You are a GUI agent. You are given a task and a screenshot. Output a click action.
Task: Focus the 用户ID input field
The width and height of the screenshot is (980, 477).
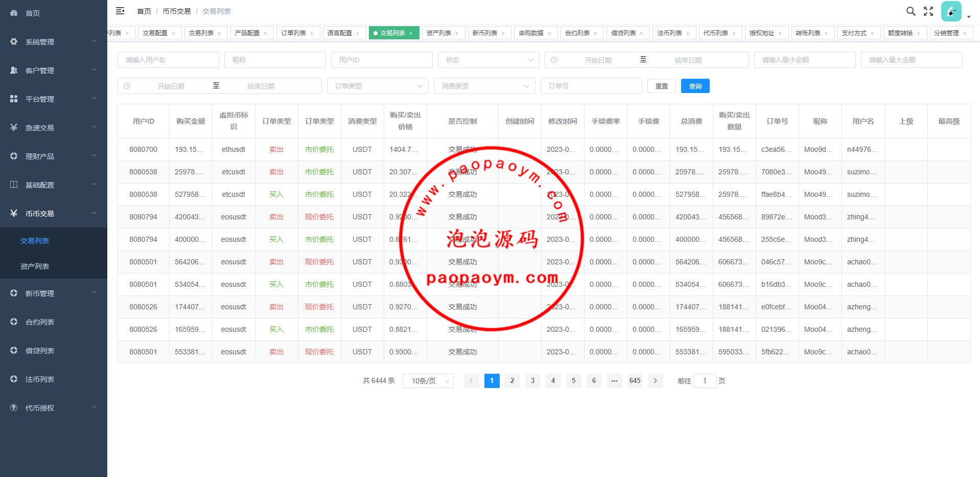pos(382,60)
